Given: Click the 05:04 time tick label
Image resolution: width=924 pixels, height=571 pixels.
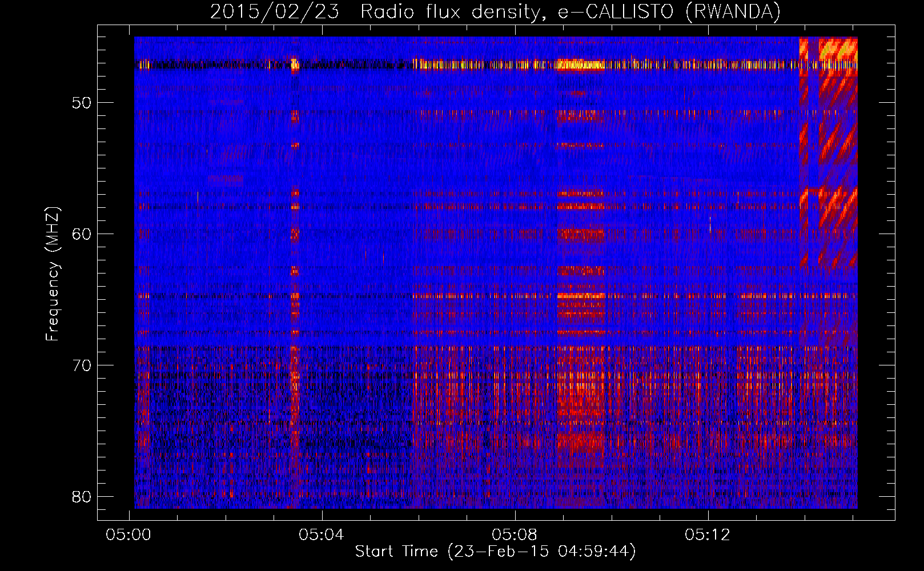Looking at the screenshot, I should pyautogui.click(x=322, y=535).
